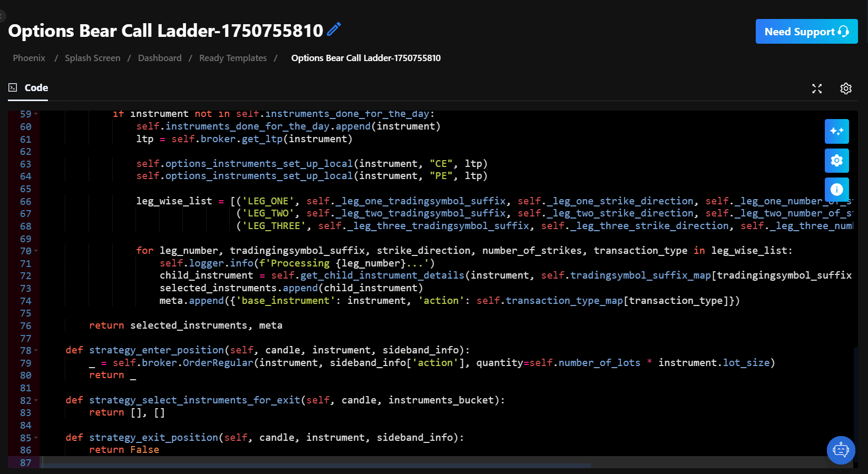The height and width of the screenshot is (474, 868).
Task: Fold the for loop at line 70
Action: click(x=35, y=251)
